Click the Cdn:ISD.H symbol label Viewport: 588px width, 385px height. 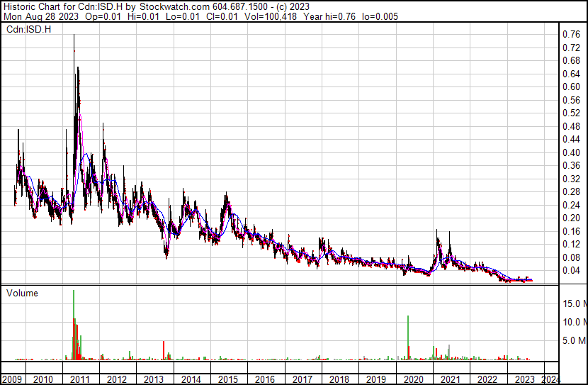click(x=28, y=29)
